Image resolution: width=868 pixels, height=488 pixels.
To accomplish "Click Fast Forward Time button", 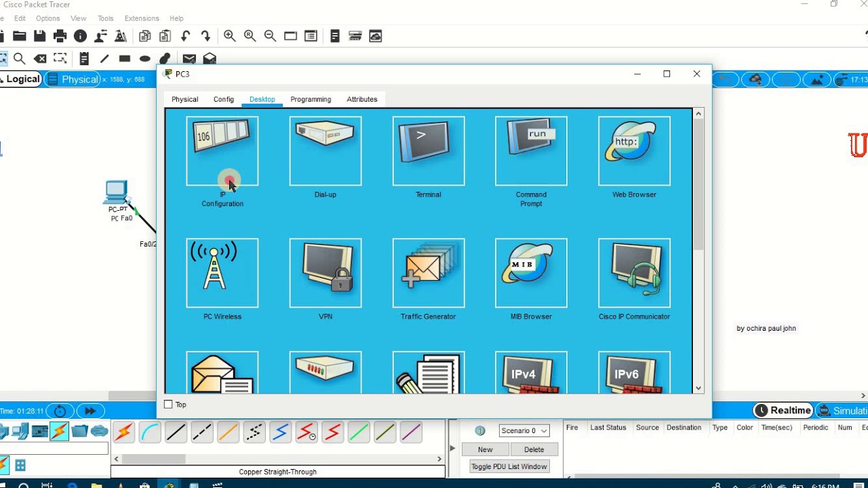I will (90, 411).
